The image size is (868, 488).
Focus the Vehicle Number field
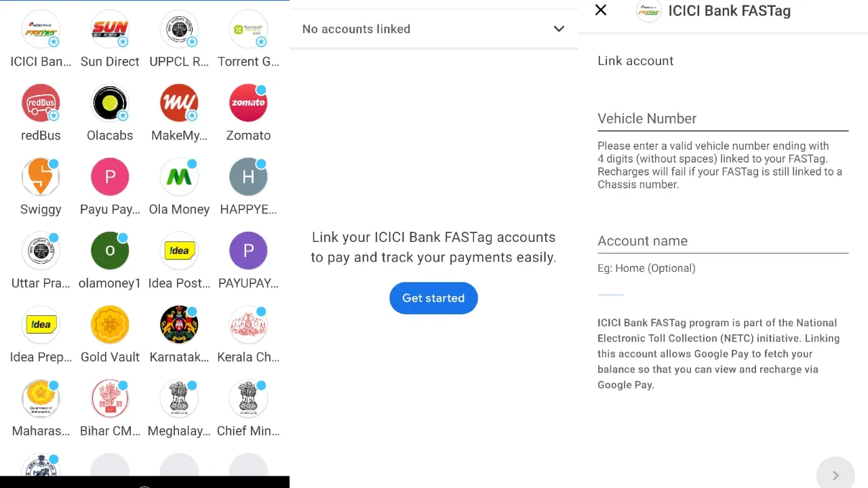[723, 119]
